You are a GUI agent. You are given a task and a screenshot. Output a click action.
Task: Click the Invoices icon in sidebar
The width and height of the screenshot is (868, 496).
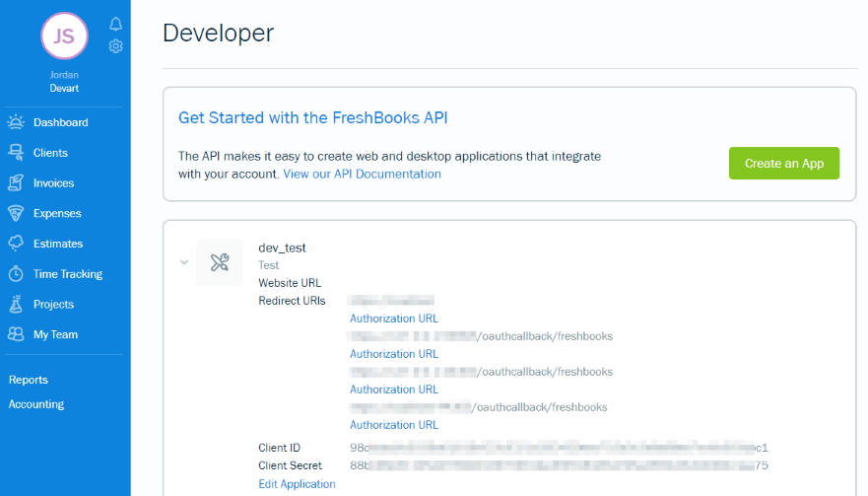tap(16, 182)
